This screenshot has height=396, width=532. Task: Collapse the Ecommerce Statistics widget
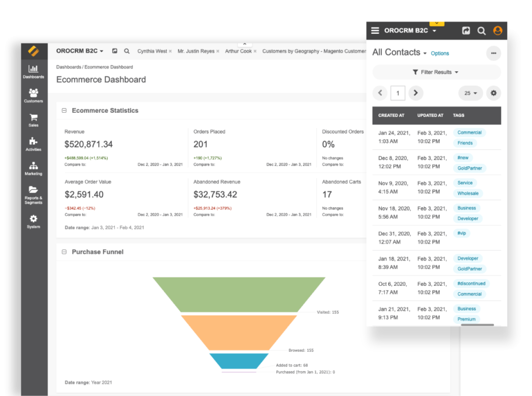[64, 111]
